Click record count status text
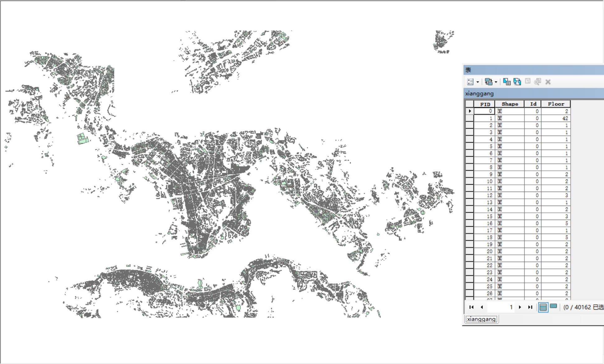The height and width of the screenshot is (364, 604). (x=583, y=307)
